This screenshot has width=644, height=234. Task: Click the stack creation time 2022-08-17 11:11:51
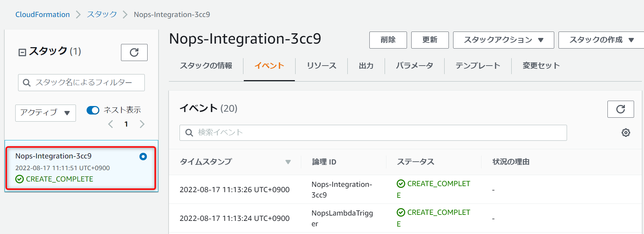pyautogui.click(x=62, y=168)
